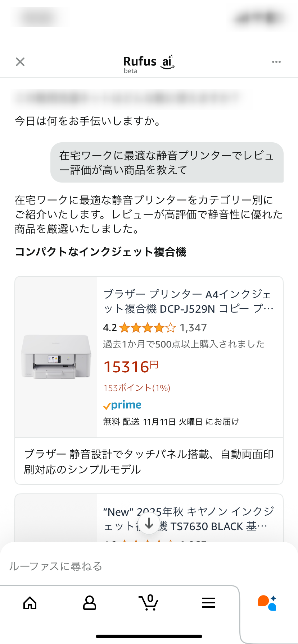Open the hamburger menu tab
The height and width of the screenshot is (644, 298).
point(208,603)
